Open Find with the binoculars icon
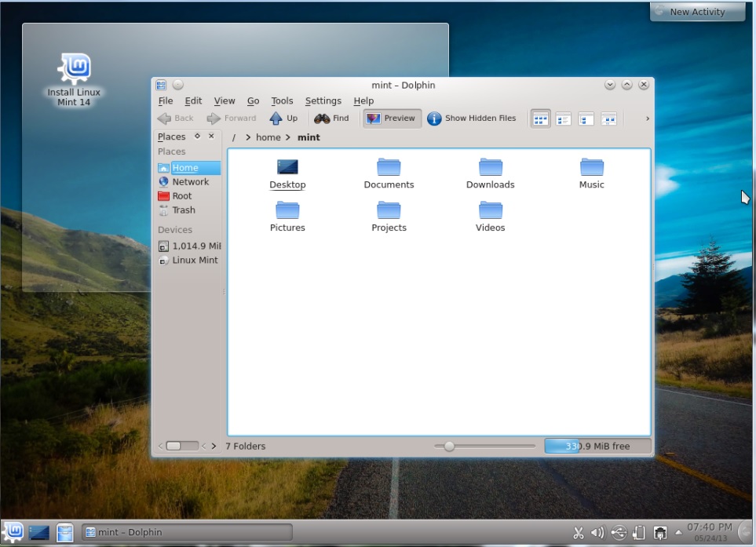 pyautogui.click(x=331, y=118)
